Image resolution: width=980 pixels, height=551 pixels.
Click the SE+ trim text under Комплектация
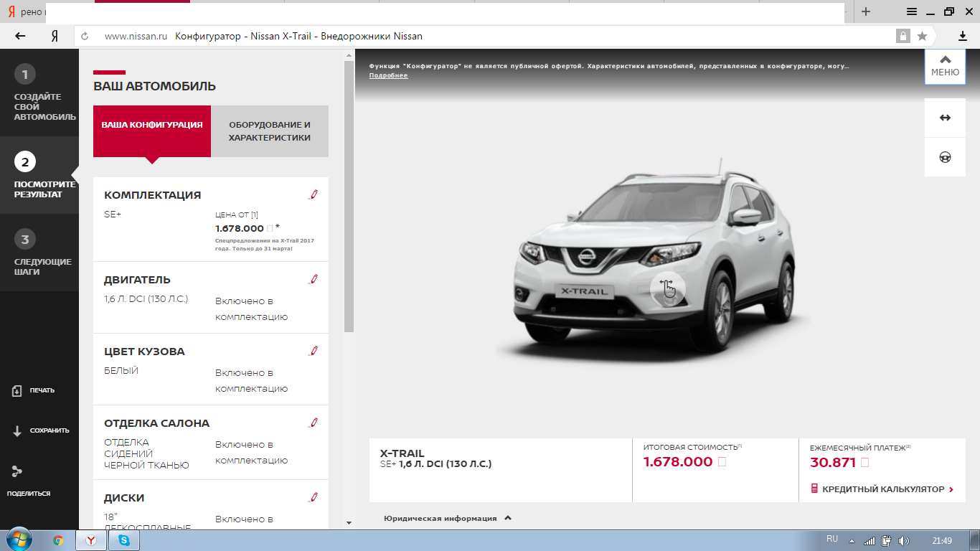coord(113,215)
